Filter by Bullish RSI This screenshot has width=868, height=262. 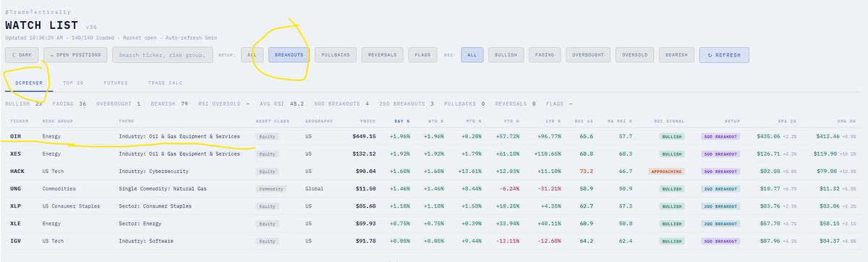point(505,55)
